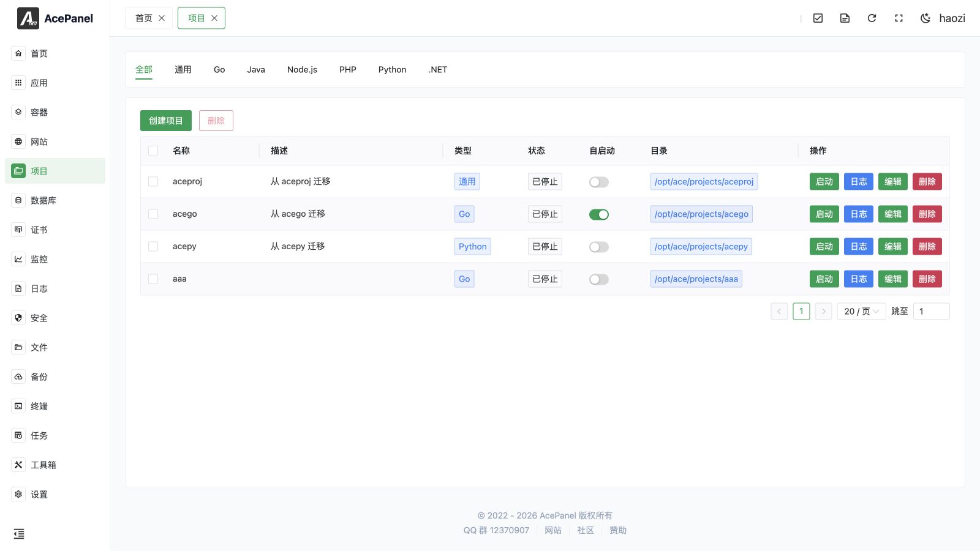Disable autostart toggle for acego
Viewport: 980px width, 551px height.
pyautogui.click(x=599, y=214)
